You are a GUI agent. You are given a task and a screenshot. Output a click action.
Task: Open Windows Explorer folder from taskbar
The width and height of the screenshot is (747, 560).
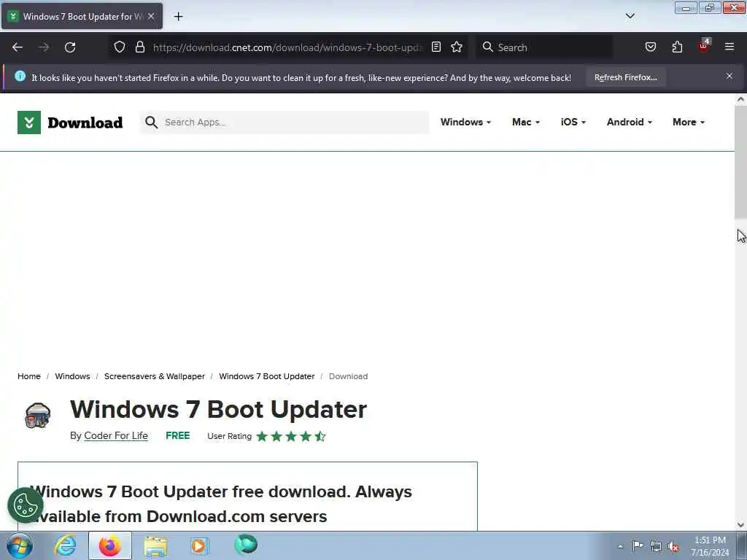[x=155, y=546]
